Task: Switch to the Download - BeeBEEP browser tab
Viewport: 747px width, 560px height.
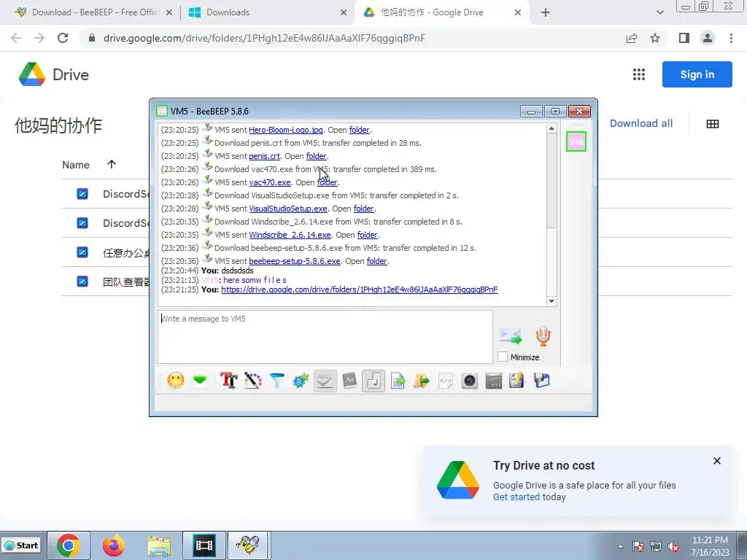Action: coord(93,12)
